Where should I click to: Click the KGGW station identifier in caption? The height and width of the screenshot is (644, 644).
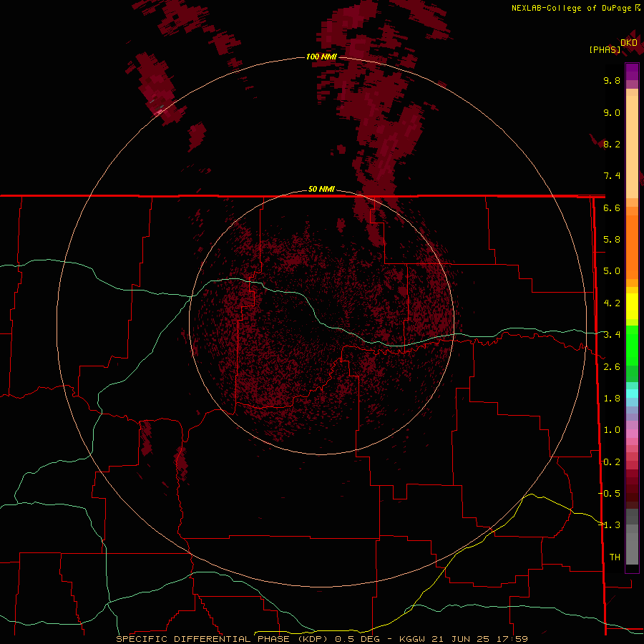point(413,639)
